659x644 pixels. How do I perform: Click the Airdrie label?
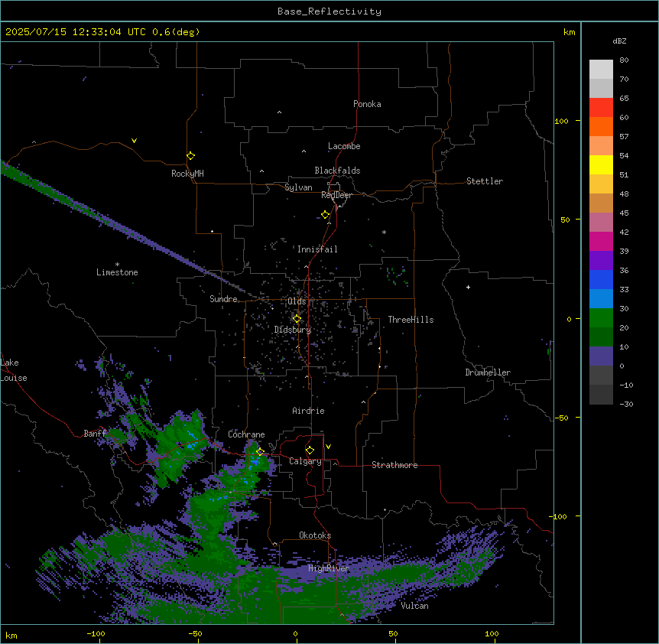[309, 411]
